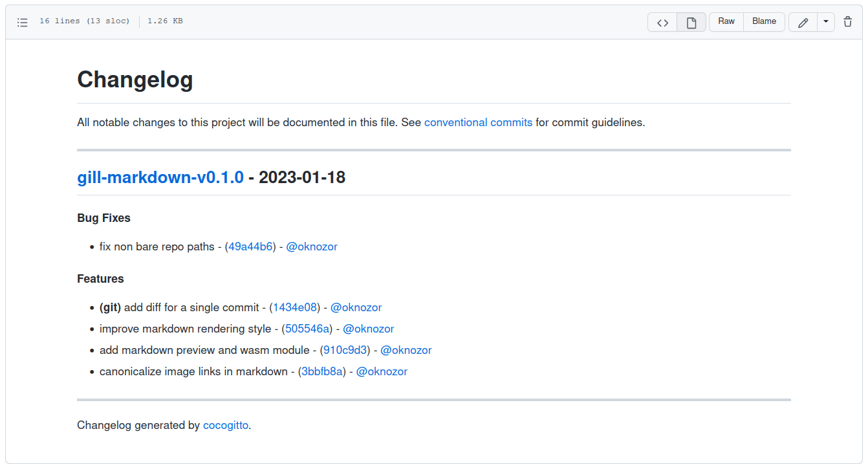Visit @oknozor profile in Bug Fixes
Image resolution: width=868 pixels, height=471 pixels.
312,246
